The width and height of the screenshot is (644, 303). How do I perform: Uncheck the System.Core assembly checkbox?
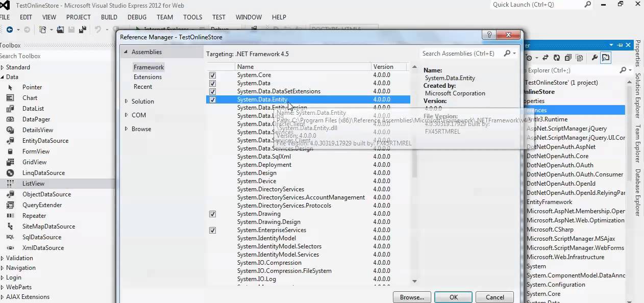coord(212,75)
